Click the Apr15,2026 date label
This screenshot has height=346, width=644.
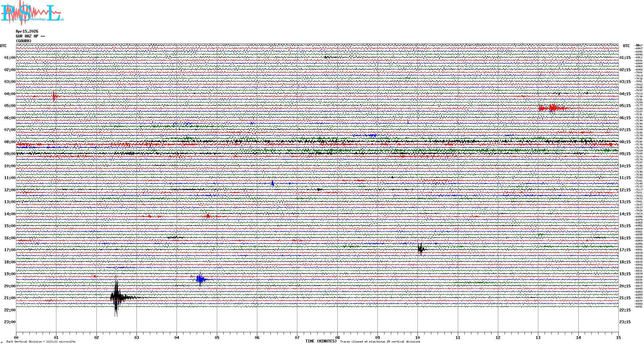27,31
